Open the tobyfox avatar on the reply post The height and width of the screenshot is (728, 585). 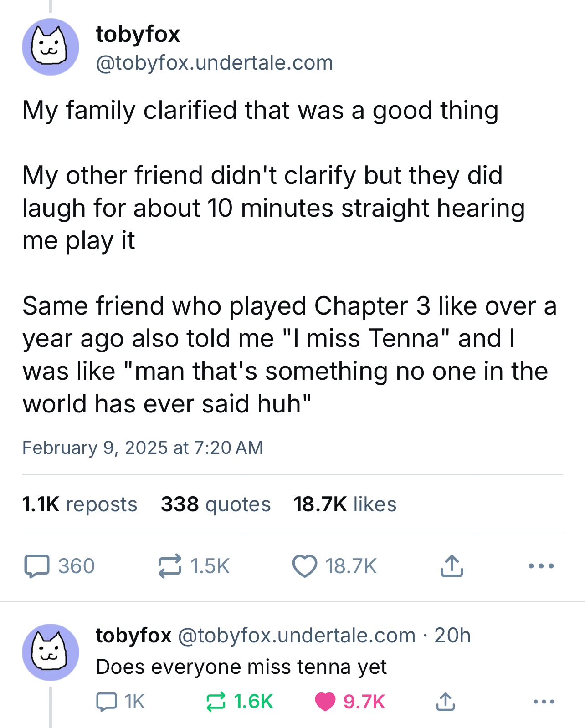click(51, 652)
